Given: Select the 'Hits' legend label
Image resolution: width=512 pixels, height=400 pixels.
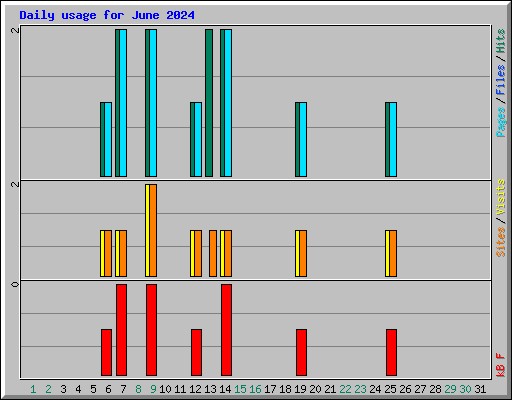Looking at the screenshot, I should point(500,41).
